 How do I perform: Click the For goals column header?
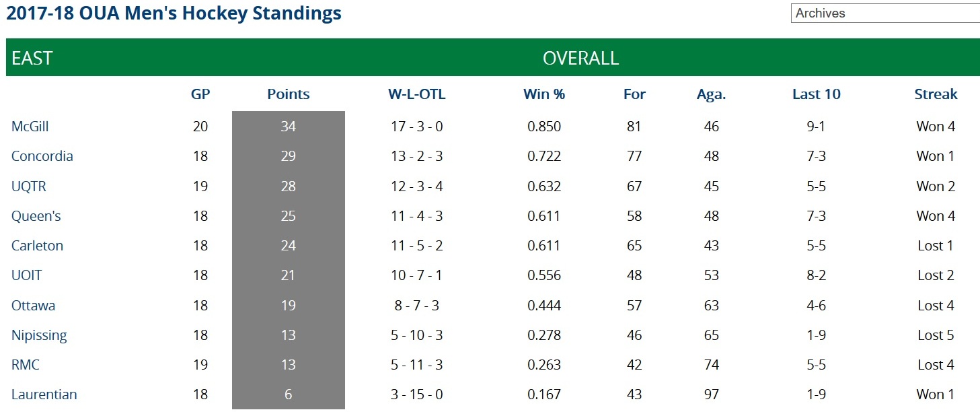point(634,94)
